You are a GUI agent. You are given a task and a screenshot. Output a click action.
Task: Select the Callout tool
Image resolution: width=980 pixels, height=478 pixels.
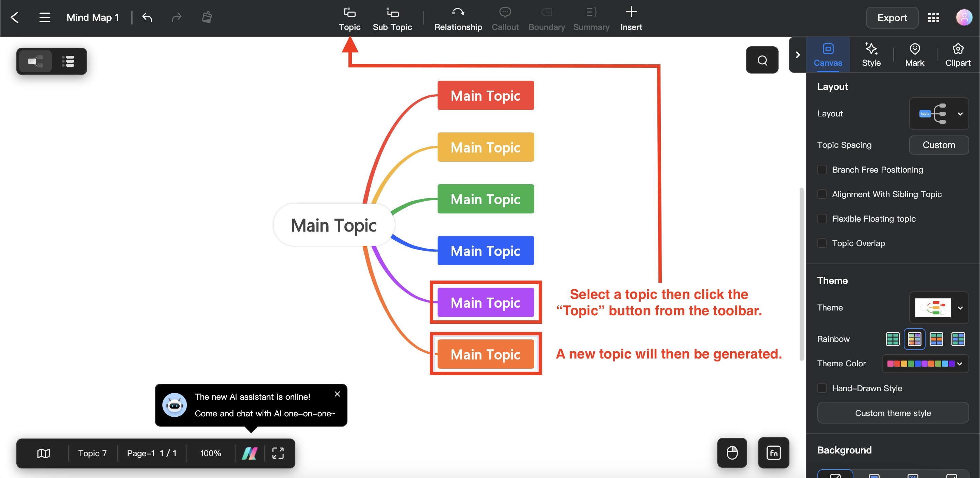coord(504,17)
